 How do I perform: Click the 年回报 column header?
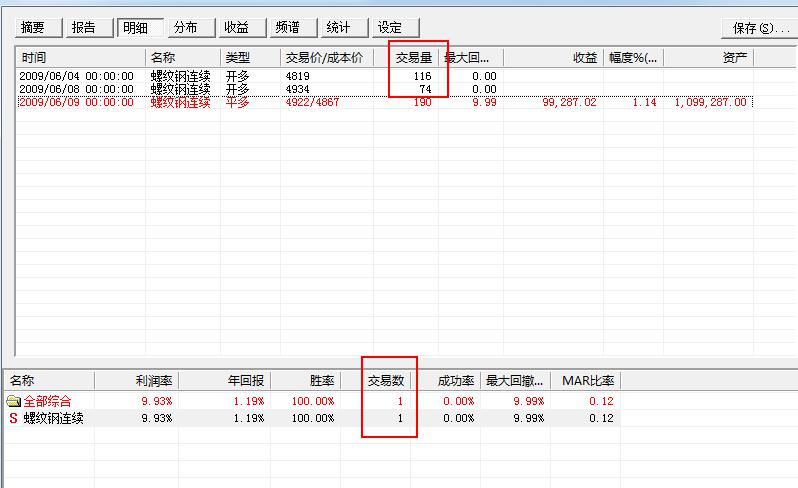tap(224, 381)
